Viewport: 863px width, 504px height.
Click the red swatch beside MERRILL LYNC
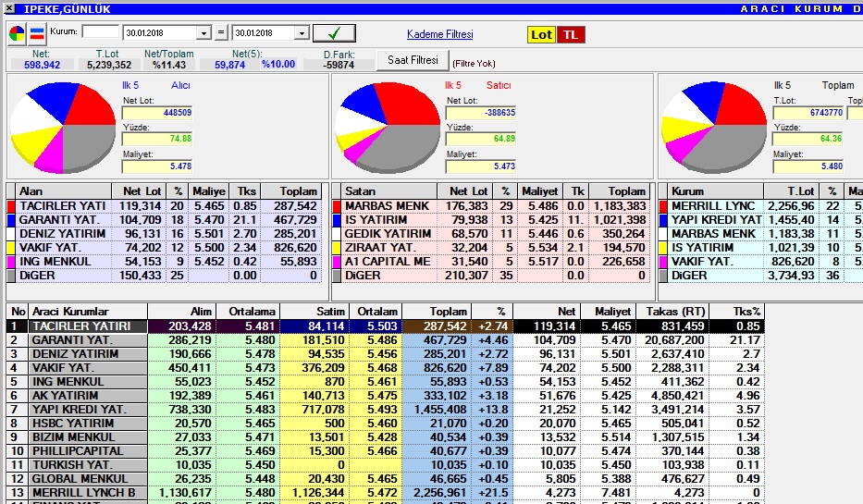click(663, 206)
